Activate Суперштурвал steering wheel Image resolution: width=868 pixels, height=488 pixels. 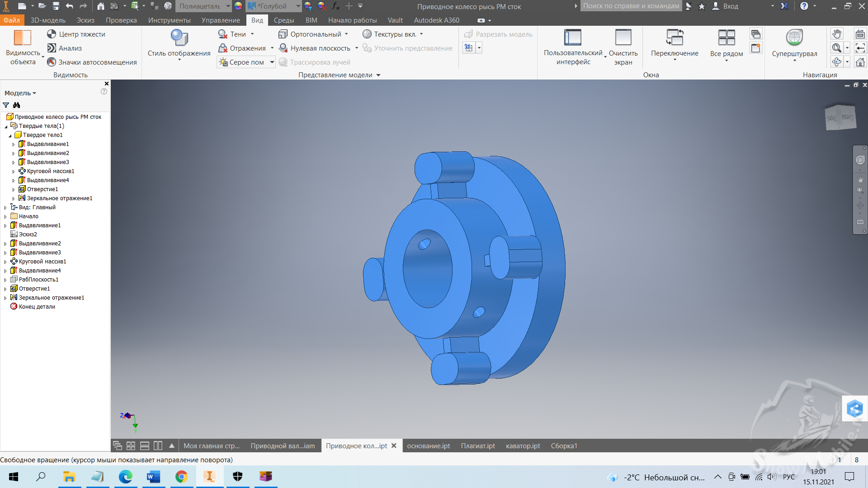click(x=794, y=44)
